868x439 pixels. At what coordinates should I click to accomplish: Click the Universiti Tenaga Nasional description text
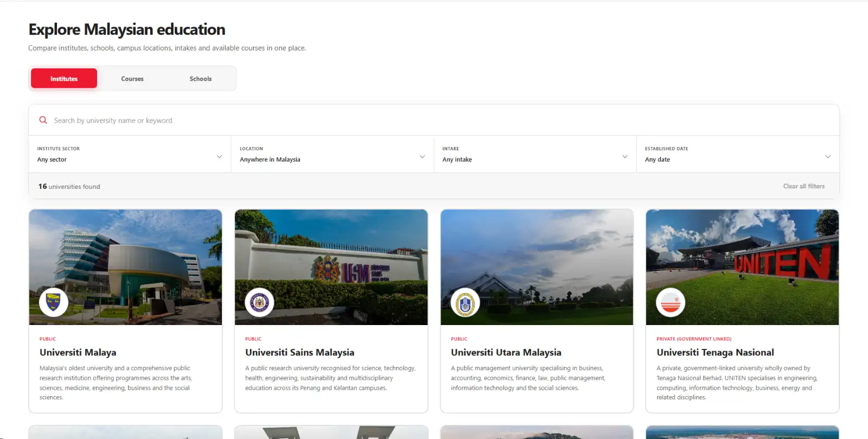[x=737, y=383]
